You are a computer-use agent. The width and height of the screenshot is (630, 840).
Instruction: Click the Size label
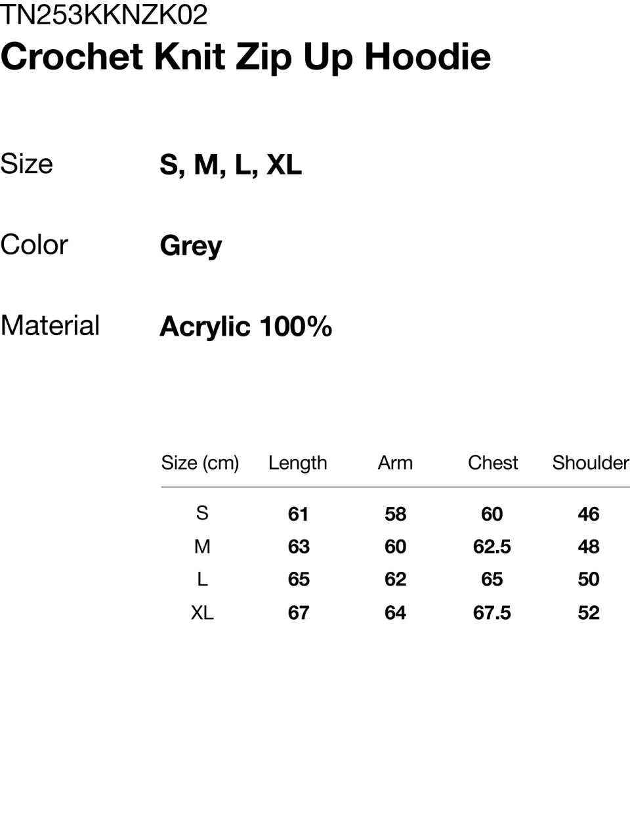(x=26, y=163)
